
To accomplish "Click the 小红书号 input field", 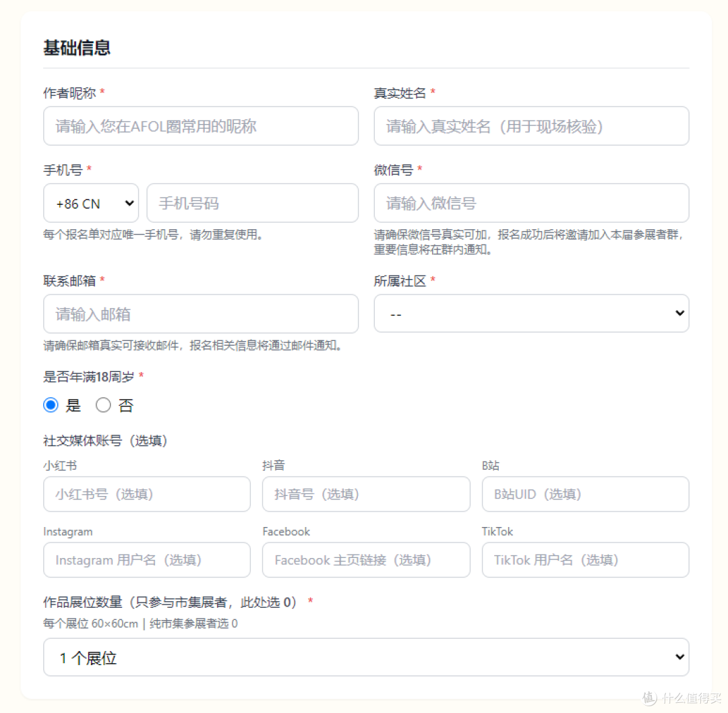I will pyautogui.click(x=147, y=494).
